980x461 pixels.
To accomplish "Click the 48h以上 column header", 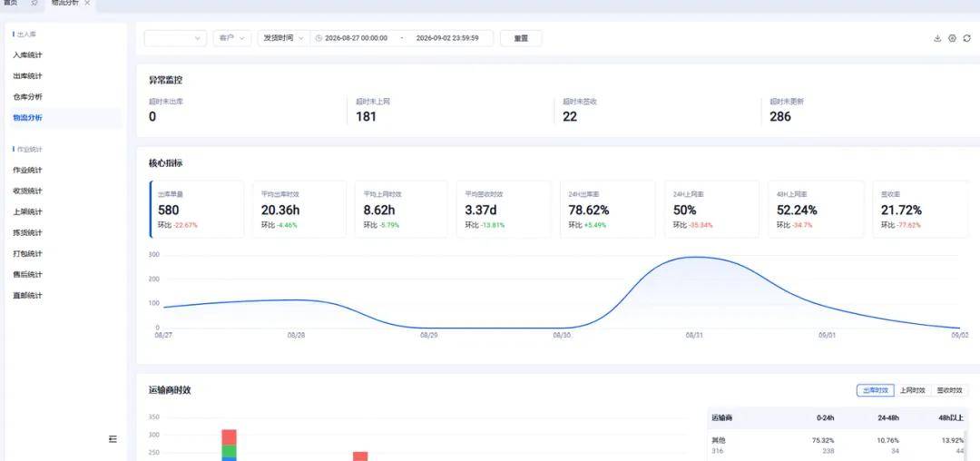I will (951, 417).
